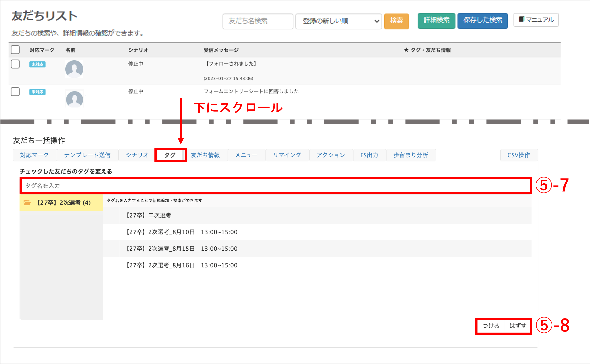Open the テンプレート送信 tab
591x364 pixels.
point(87,155)
